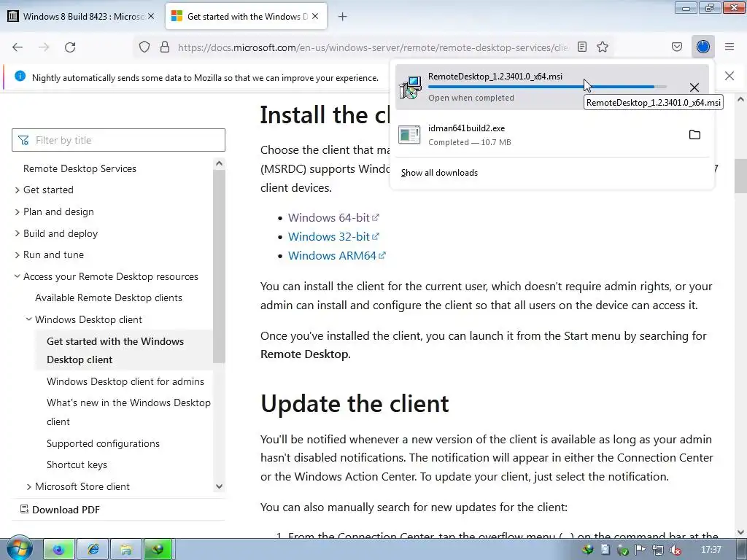Click the docs.microsoft.com address bar
This screenshot has width=747, height=560.
point(373,47)
